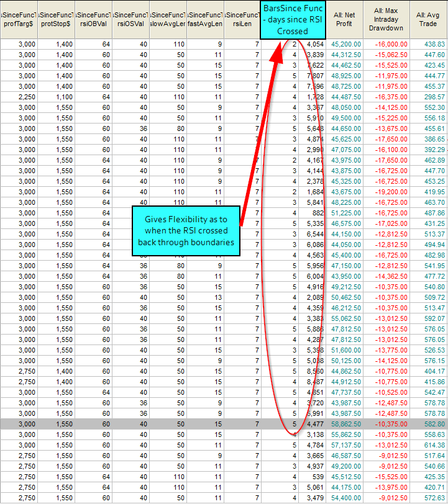
Task: Click the 51,600.00 net profit cell
Action: [x=347, y=350]
